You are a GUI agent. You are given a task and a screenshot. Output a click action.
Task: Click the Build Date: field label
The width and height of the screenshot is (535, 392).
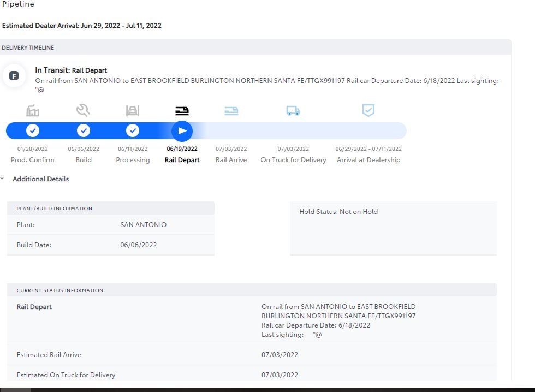[34, 245]
